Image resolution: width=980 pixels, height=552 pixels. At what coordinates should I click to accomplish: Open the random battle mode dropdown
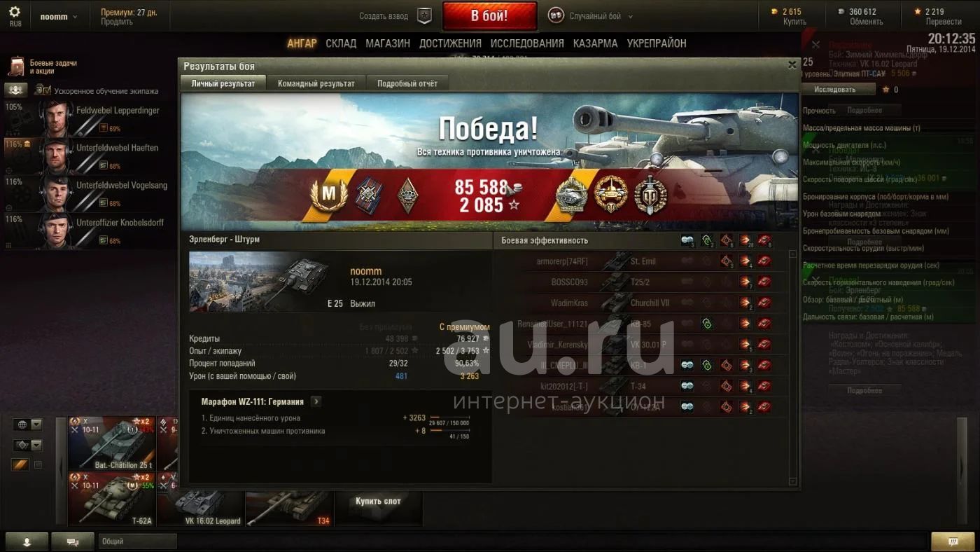click(601, 16)
